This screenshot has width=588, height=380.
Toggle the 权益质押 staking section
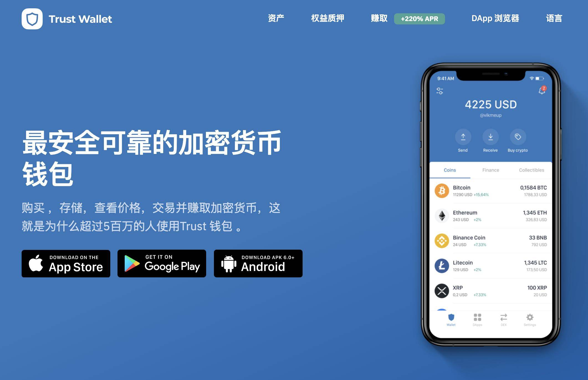click(x=327, y=17)
